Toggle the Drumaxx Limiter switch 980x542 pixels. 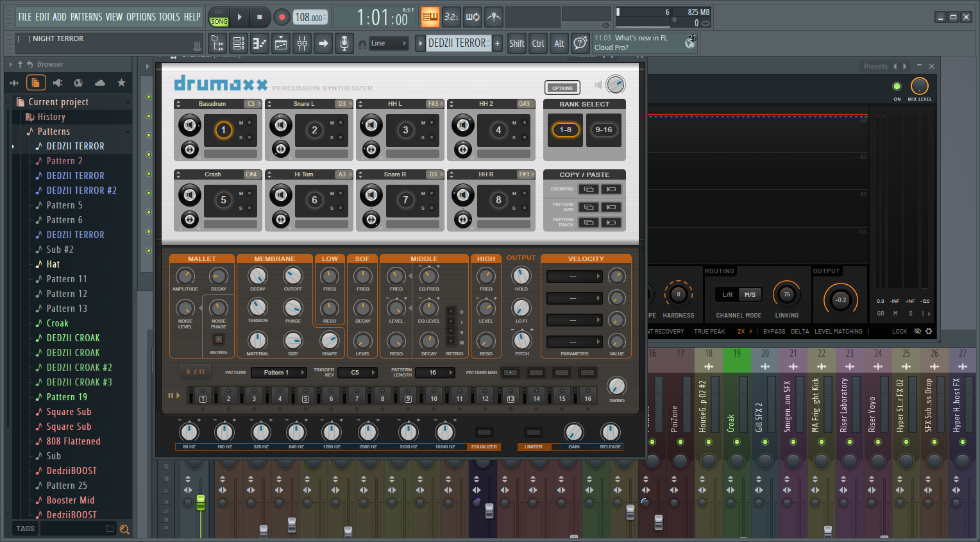click(x=533, y=433)
